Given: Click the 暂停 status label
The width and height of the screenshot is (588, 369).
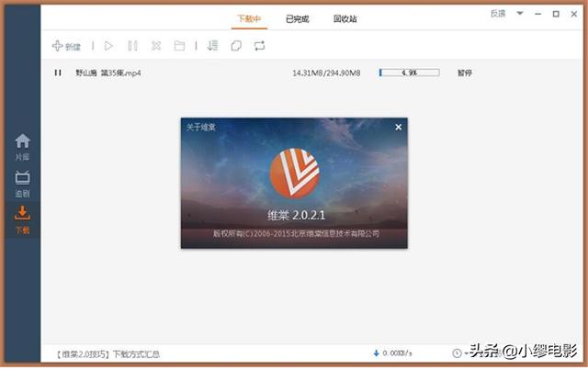Looking at the screenshot, I should point(465,73).
